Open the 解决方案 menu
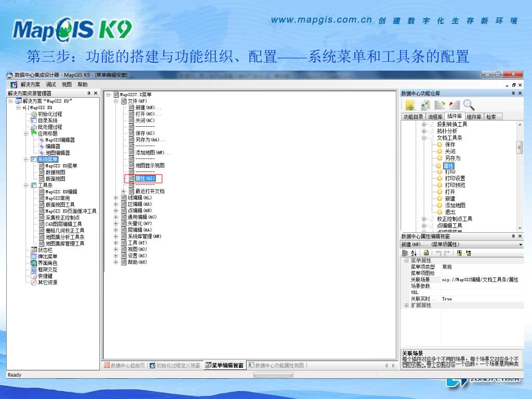 30,85
